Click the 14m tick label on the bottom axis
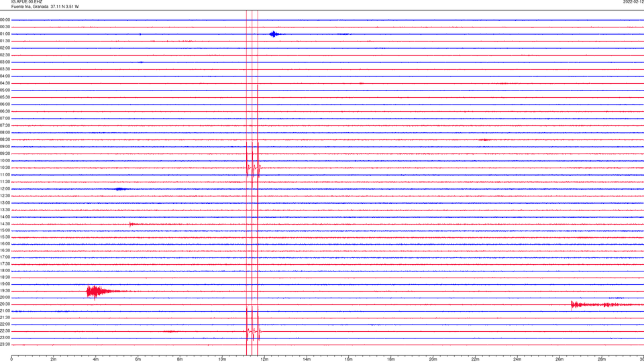Screen dimensions: 644x362 pyautogui.click(x=307, y=359)
